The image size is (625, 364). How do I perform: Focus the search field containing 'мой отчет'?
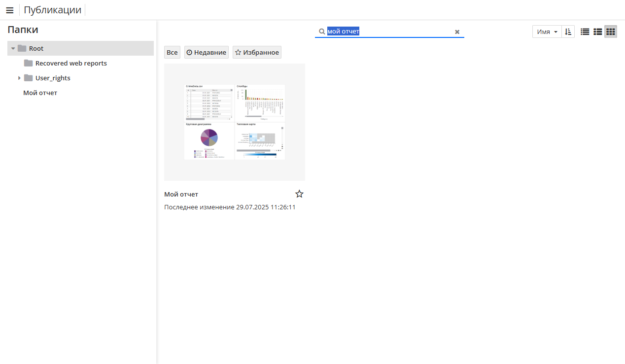(389, 32)
